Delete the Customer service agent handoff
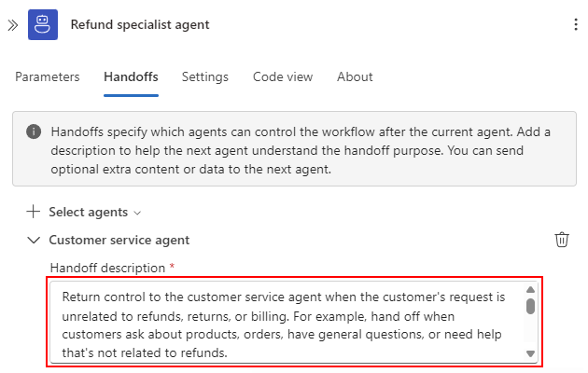Screen dimensions: 588x373 click(562, 240)
